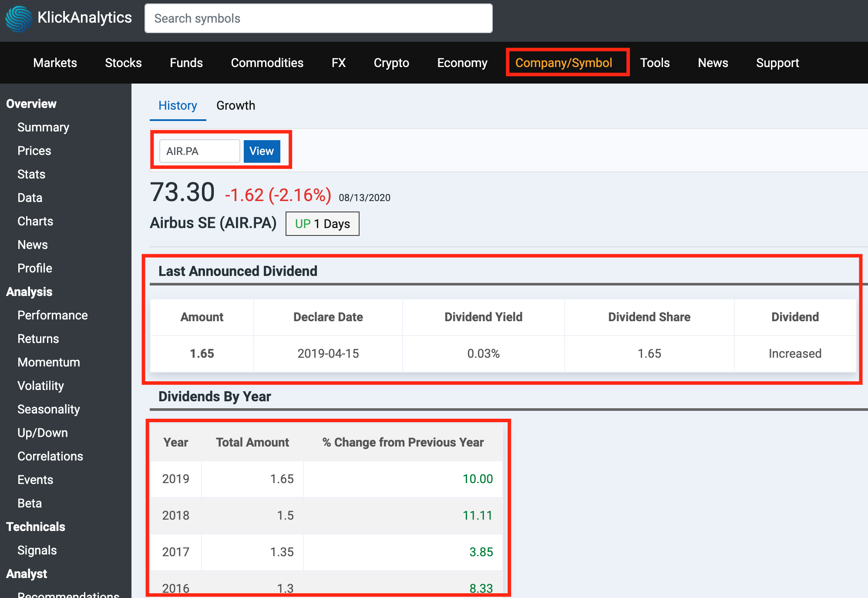Click the Search symbols input field
This screenshot has height=598, width=868.
tap(318, 18)
